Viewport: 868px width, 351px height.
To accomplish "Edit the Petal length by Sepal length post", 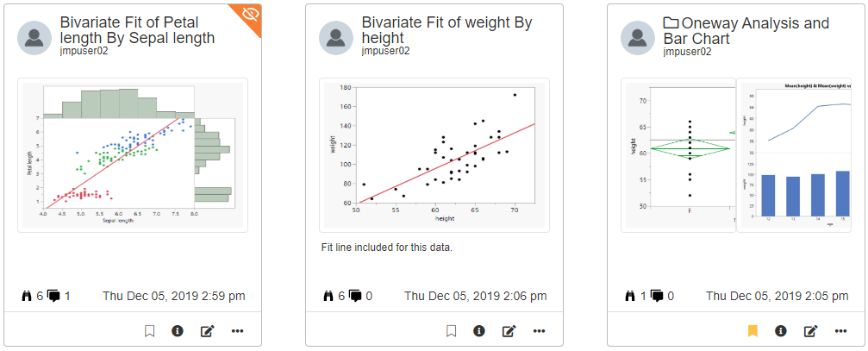I will coord(207,331).
